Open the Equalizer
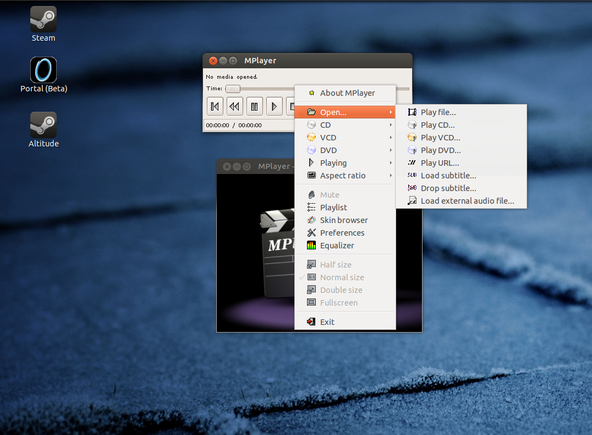592x435 pixels. pos(345,245)
